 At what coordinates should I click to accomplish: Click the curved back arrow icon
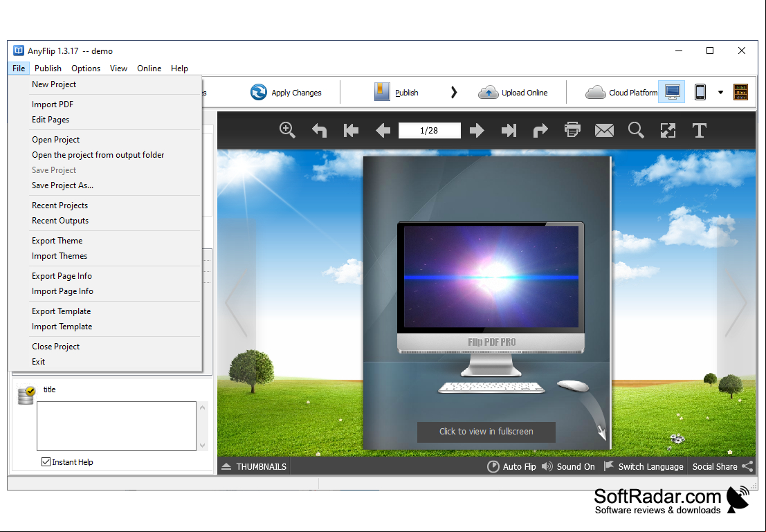320,131
